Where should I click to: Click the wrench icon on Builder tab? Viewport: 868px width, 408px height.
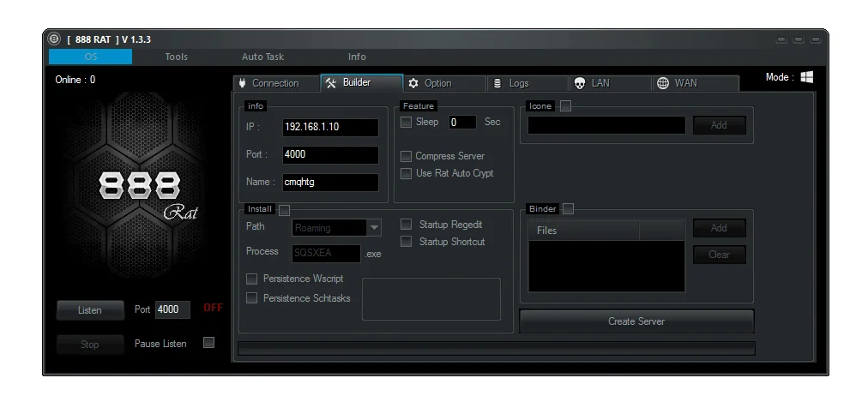pyautogui.click(x=331, y=82)
